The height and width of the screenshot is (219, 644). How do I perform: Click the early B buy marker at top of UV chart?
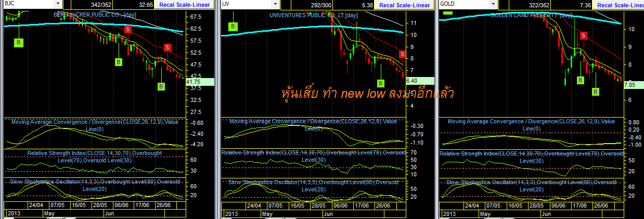point(234,26)
